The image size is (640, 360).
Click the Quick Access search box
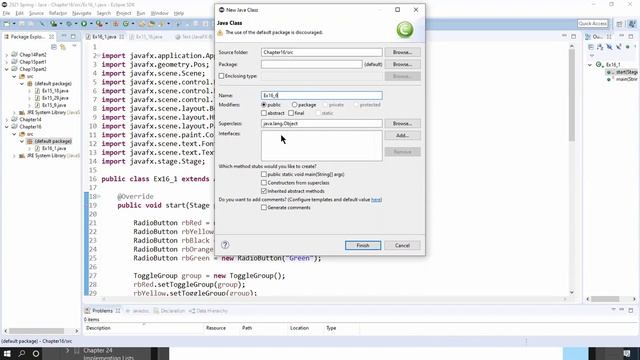(x=592, y=24)
